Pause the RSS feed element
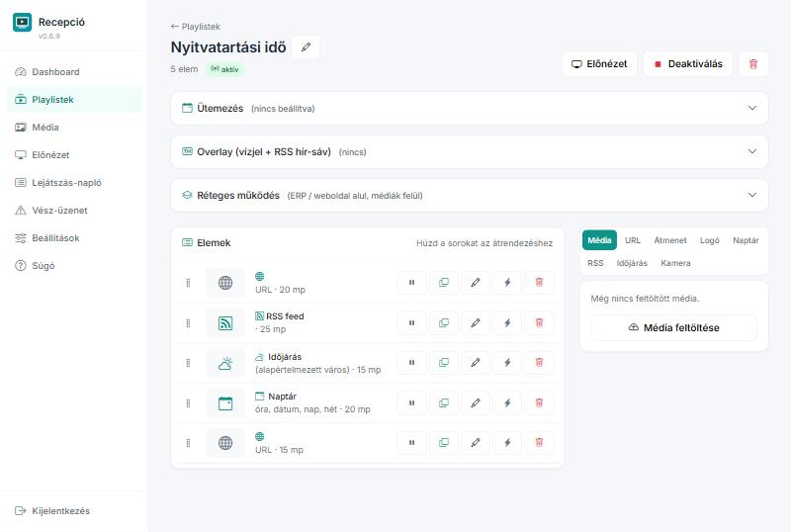Image resolution: width=791 pixels, height=532 pixels. pos(411,323)
